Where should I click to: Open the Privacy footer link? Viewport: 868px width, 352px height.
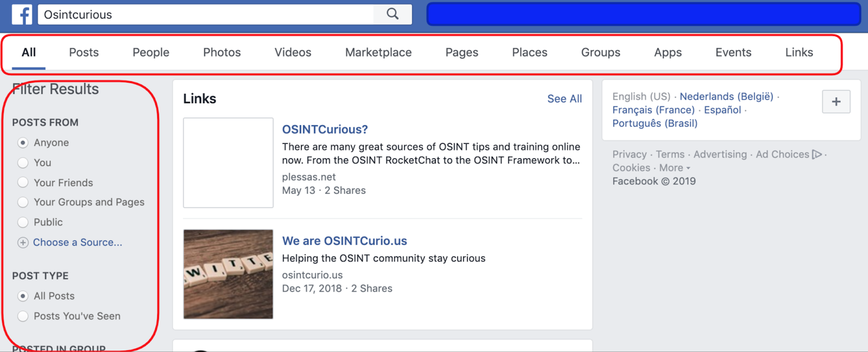pos(630,155)
